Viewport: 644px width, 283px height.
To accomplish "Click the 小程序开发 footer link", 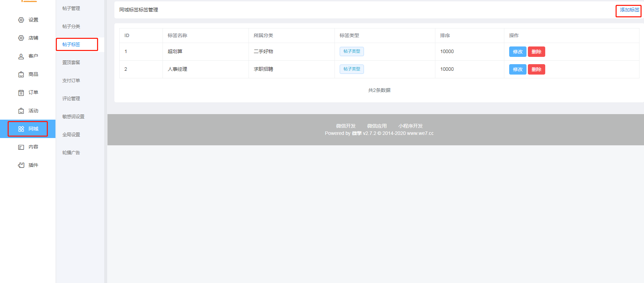I will click(x=410, y=126).
